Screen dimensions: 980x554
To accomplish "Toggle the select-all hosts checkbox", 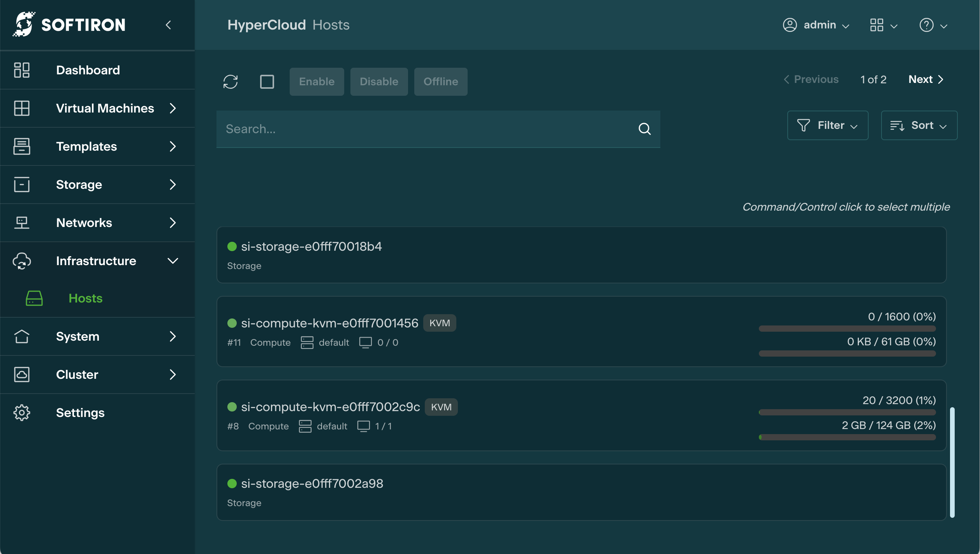I will coord(267,82).
